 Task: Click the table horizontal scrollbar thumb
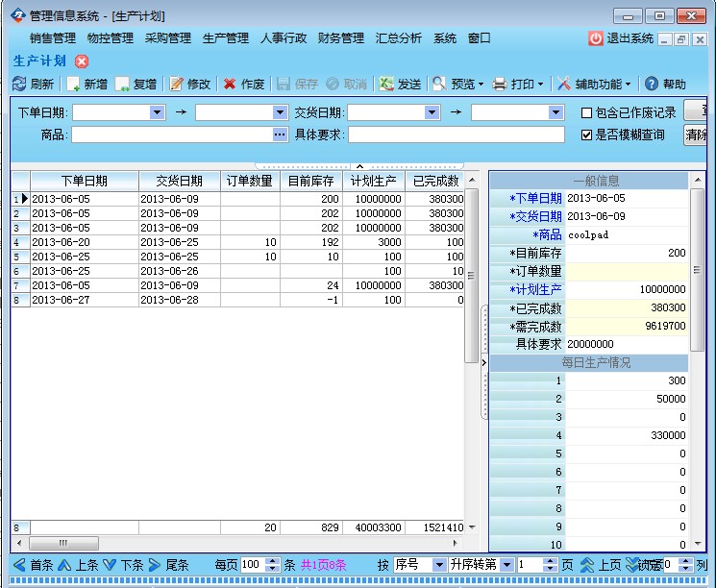pyautogui.click(x=63, y=543)
